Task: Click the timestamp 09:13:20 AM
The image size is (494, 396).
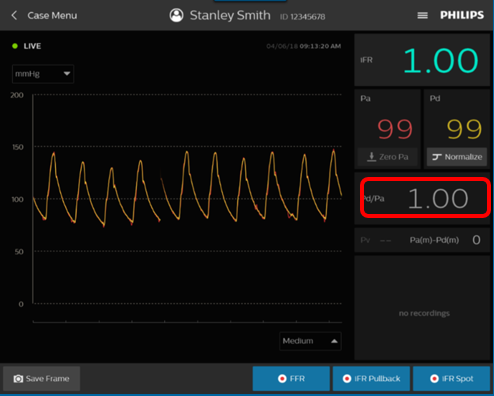Action: tap(320, 46)
